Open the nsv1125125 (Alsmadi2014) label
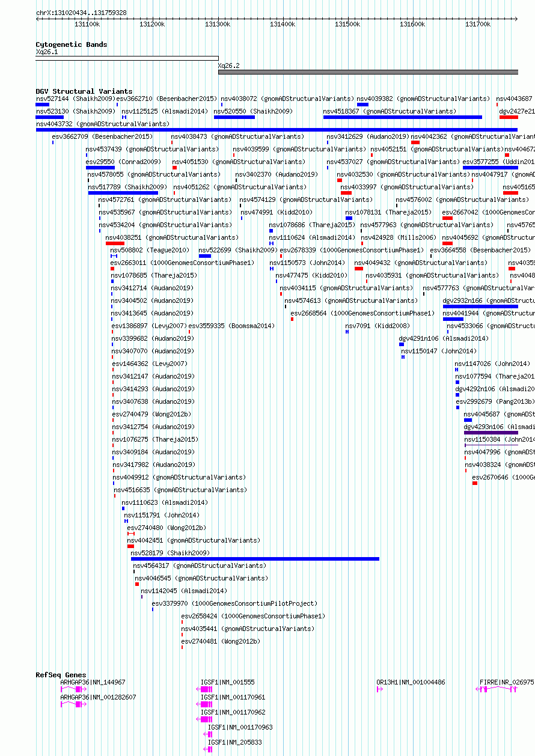 pyautogui.click(x=165, y=111)
